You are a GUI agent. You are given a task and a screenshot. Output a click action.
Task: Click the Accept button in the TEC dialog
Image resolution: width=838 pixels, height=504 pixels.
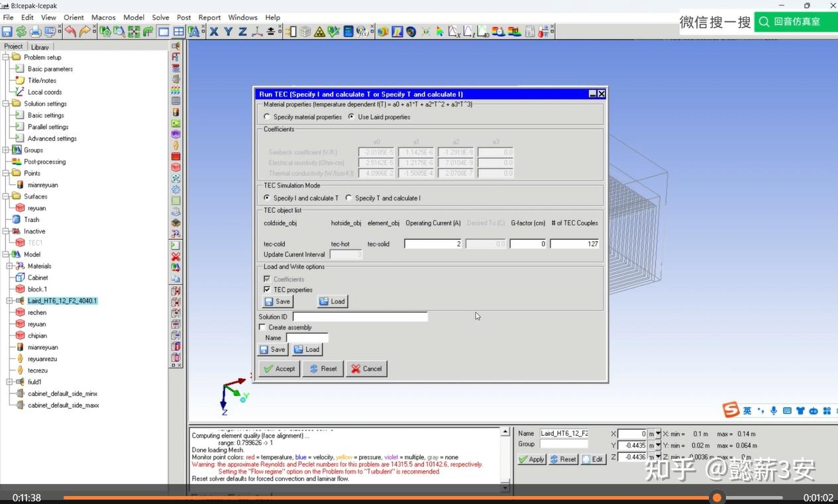pyautogui.click(x=280, y=369)
